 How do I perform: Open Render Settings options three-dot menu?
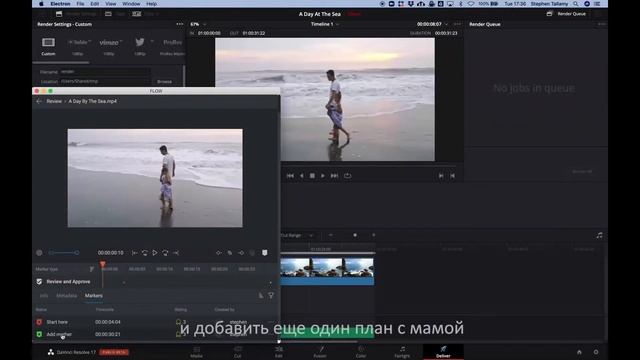[180, 24]
